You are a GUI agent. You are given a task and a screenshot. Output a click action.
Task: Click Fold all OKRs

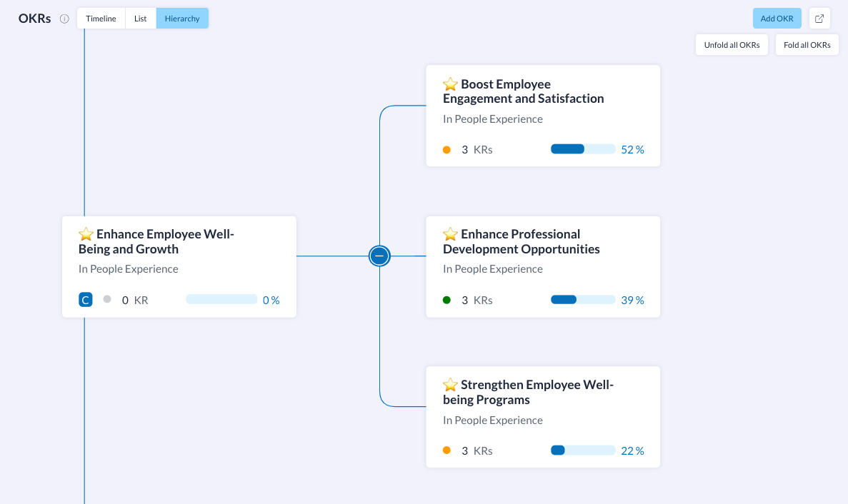pos(807,45)
